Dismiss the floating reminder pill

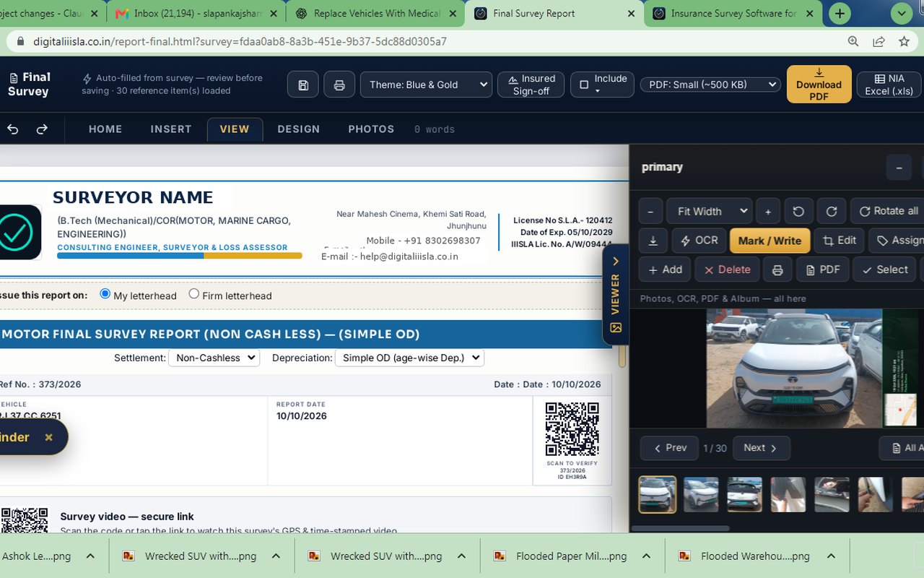(48, 437)
